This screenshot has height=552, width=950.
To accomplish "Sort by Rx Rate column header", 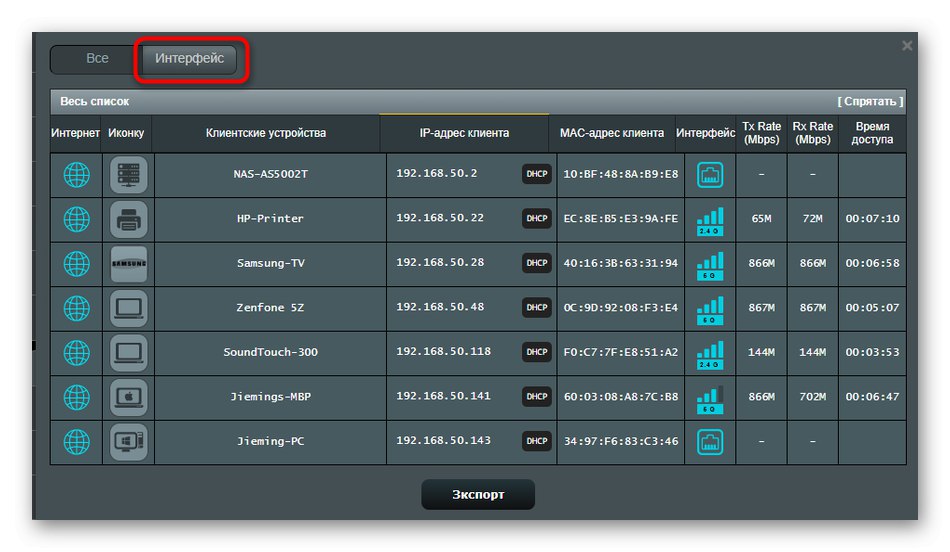I will (x=812, y=133).
